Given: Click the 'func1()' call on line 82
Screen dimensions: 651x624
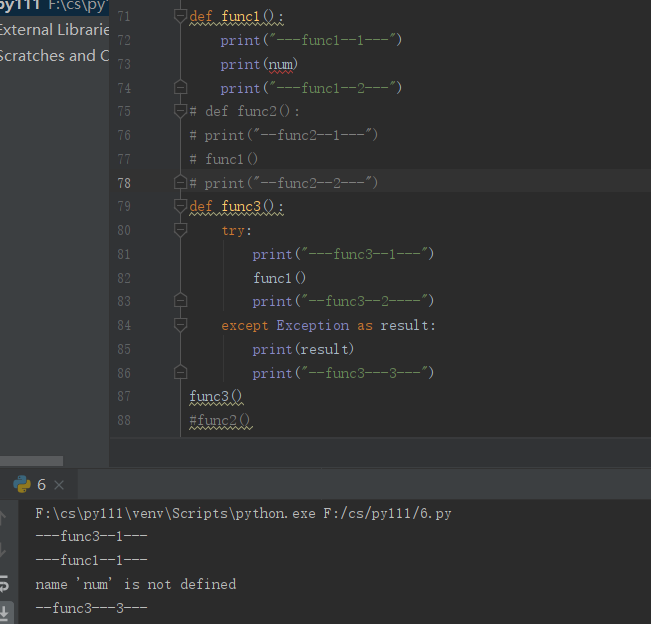Looking at the screenshot, I should [x=279, y=278].
